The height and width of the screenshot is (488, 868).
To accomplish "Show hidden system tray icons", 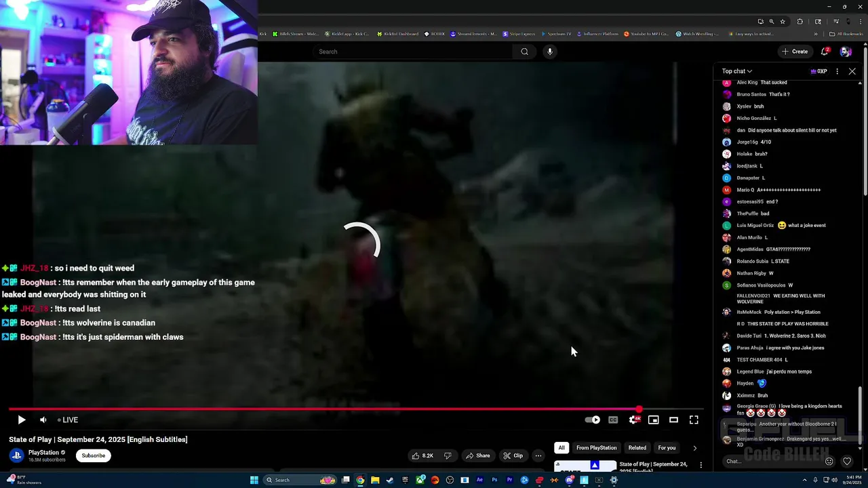I will pos(804,480).
